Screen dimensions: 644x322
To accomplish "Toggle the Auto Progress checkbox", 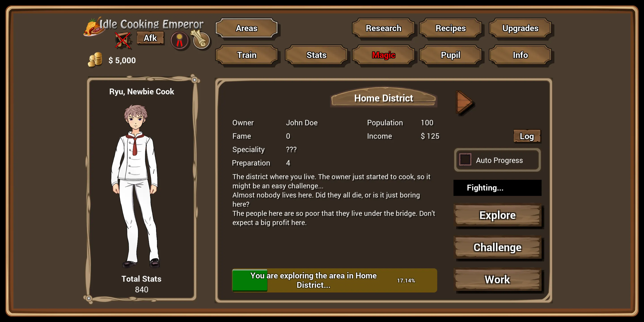I will [463, 160].
